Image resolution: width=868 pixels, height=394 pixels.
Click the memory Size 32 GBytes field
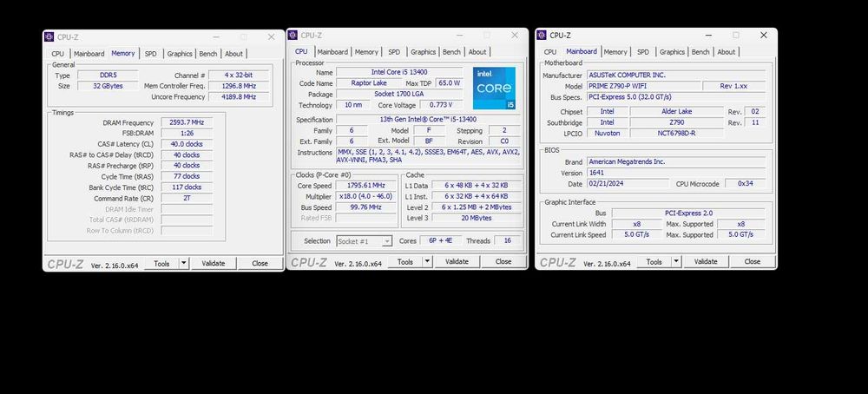tap(108, 86)
